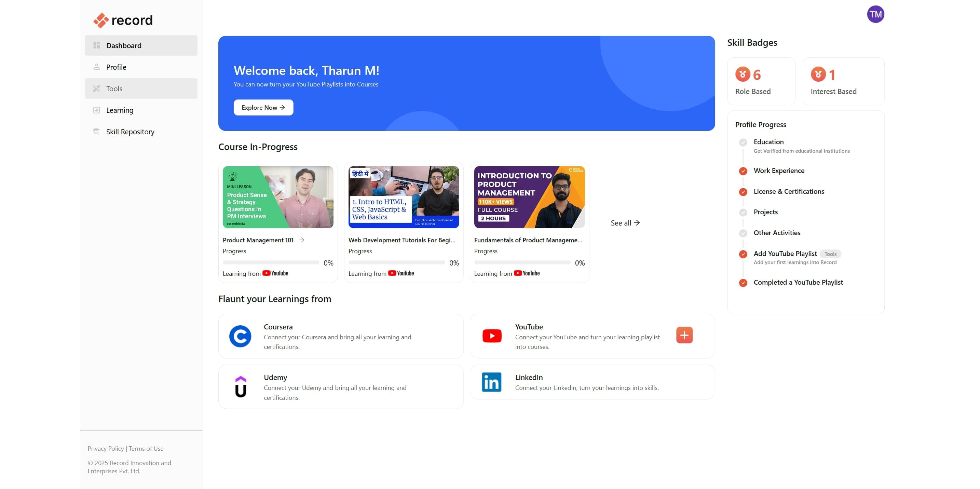Open the Interest Based badges label
The width and height of the screenshot is (980, 489).
pyautogui.click(x=833, y=92)
